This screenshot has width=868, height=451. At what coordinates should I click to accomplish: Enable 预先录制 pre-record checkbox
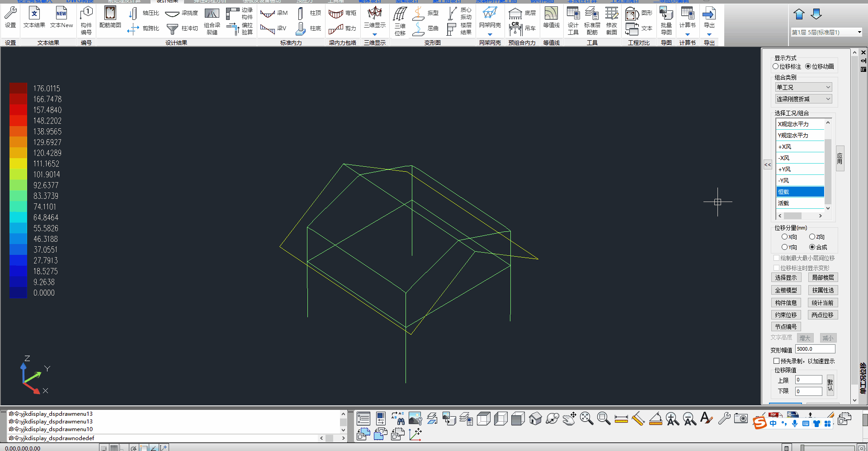776,361
